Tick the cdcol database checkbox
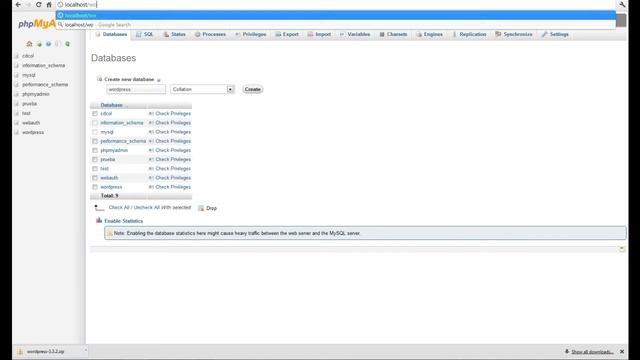640x360 pixels. coord(95,113)
